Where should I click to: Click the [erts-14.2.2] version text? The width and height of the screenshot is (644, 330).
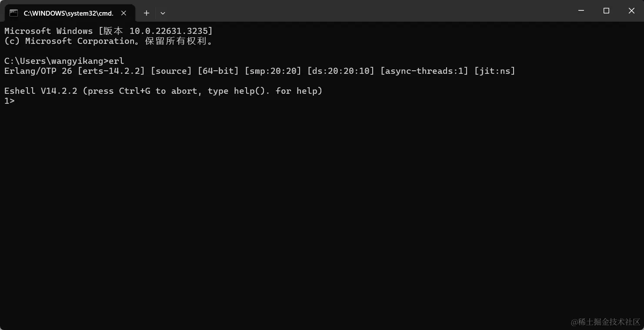pyautogui.click(x=111, y=71)
